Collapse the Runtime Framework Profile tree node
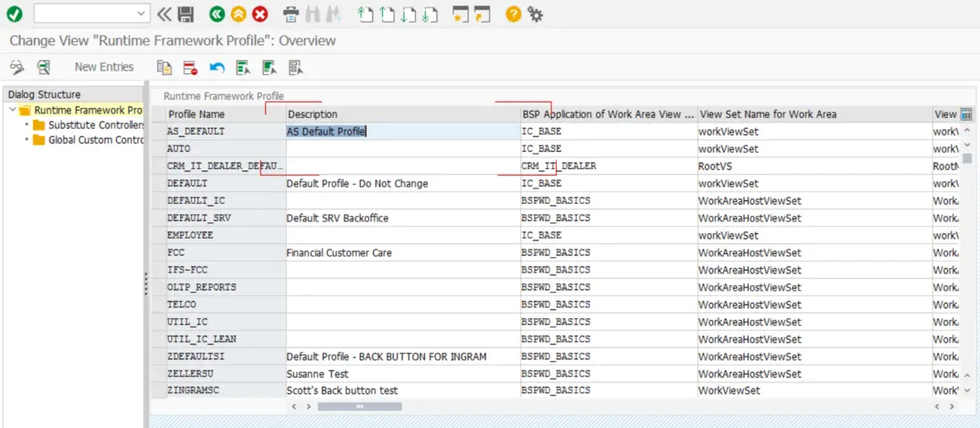The height and width of the screenshot is (428, 980). click(12, 110)
